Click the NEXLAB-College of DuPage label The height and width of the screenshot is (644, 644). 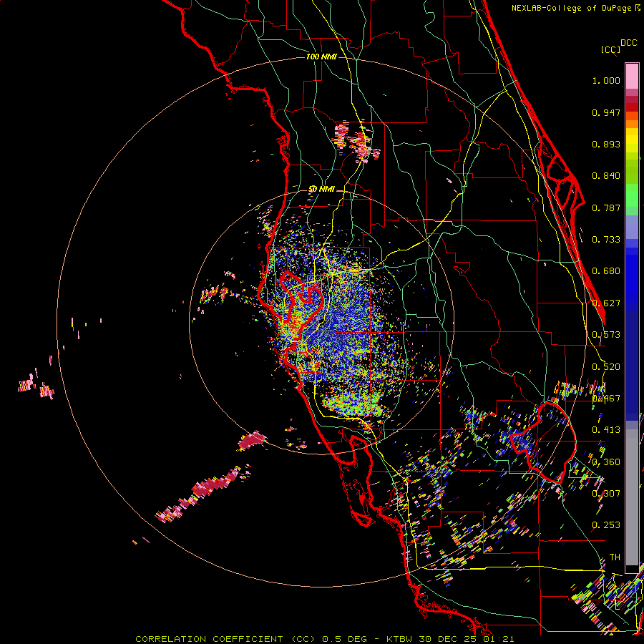tap(572, 8)
